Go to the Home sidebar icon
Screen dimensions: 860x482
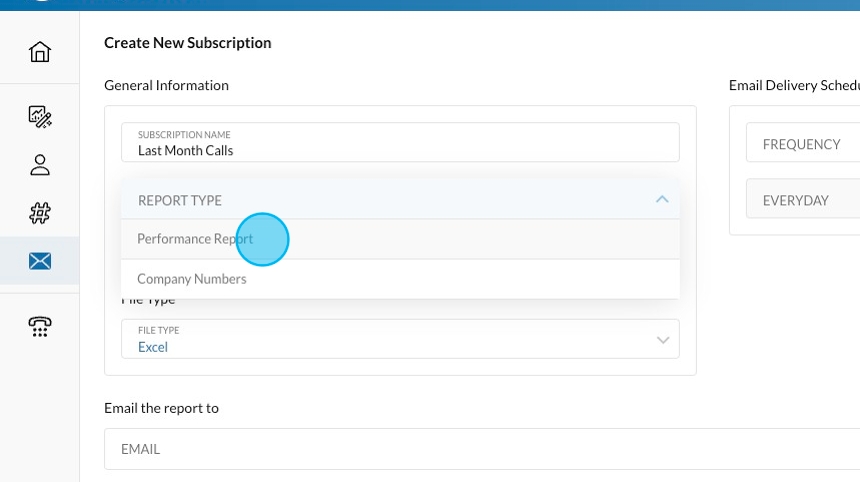point(40,52)
